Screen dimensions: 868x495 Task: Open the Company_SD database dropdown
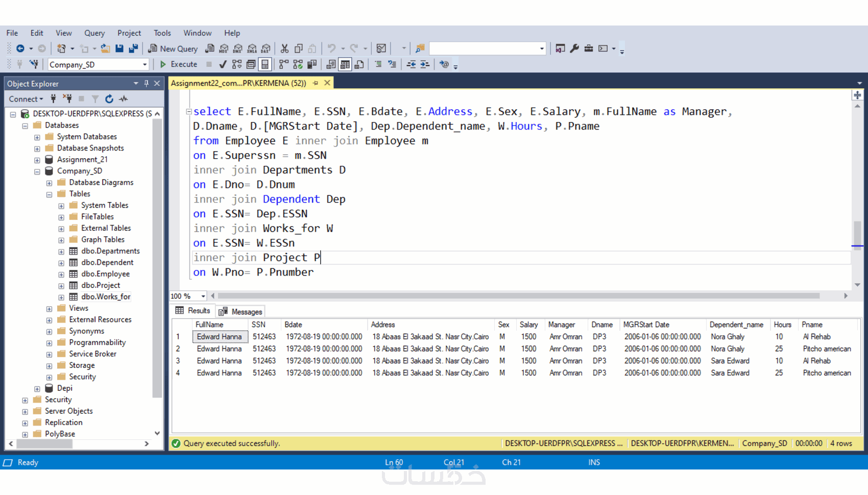pyautogui.click(x=145, y=65)
